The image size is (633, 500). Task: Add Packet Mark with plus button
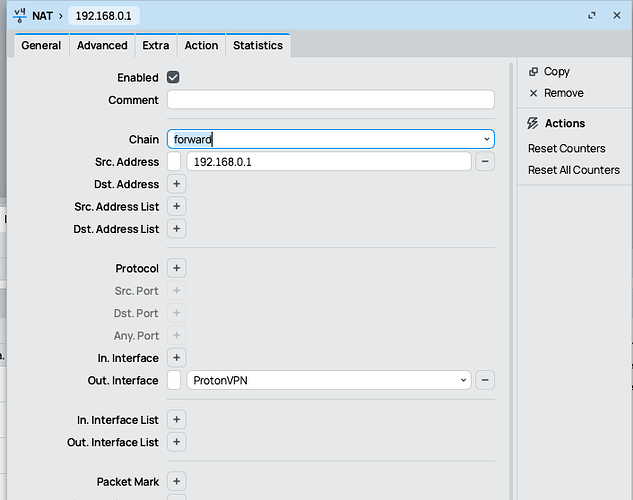pos(176,481)
